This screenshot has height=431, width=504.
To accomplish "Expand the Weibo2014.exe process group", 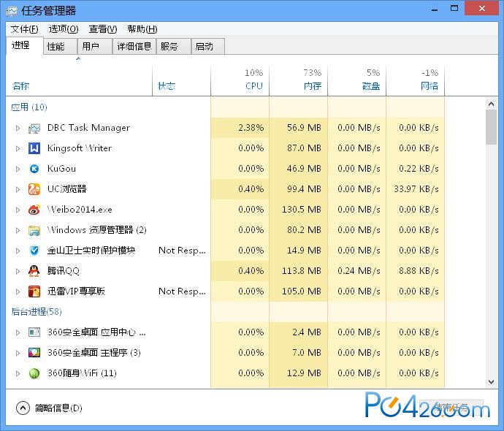I will click(x=18, y=210).
